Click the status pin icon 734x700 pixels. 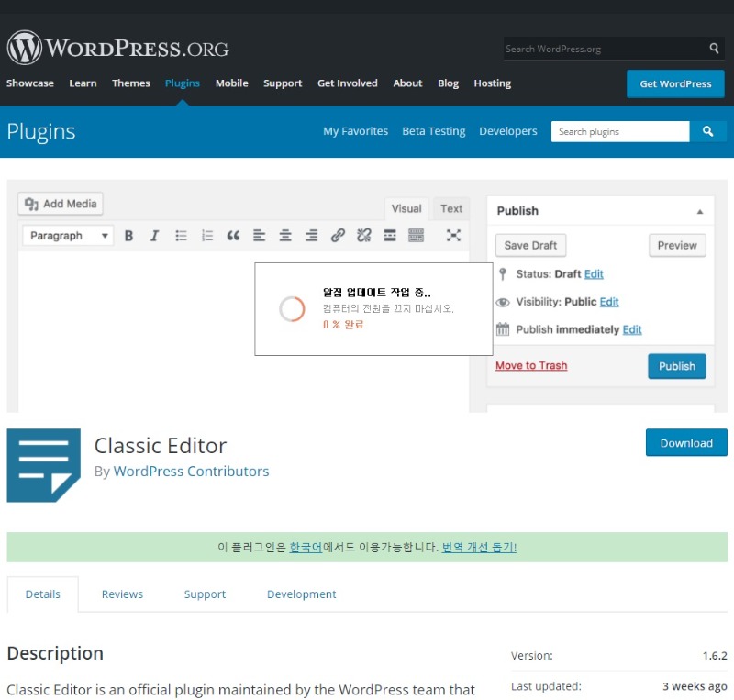[x=503, y=274]
